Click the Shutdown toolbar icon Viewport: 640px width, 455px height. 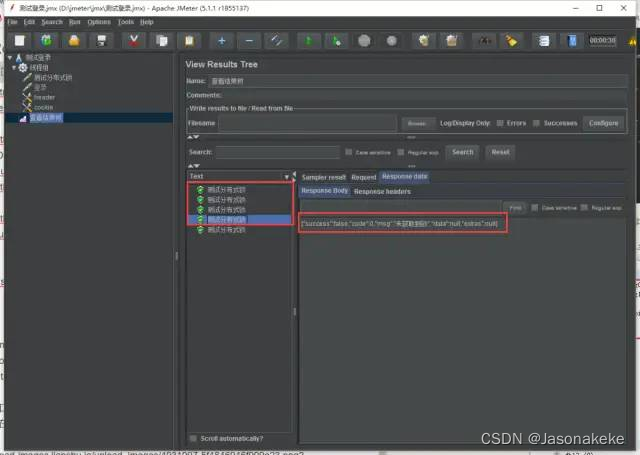point(391,40)
